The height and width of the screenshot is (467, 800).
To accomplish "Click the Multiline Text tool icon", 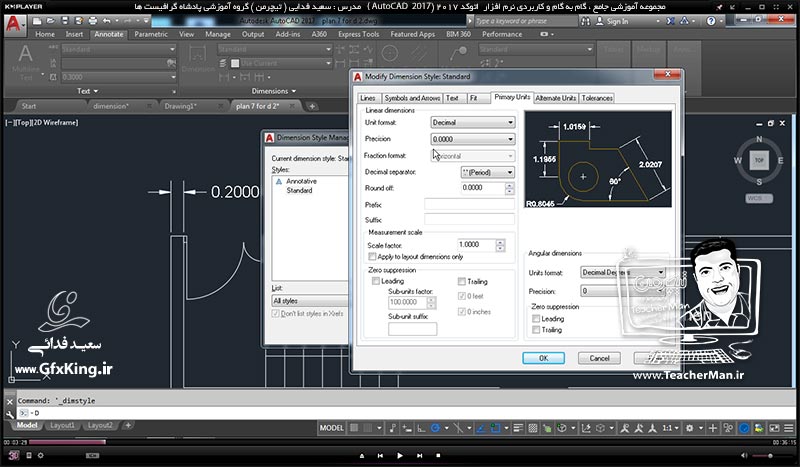I will [x=25, y=54].
